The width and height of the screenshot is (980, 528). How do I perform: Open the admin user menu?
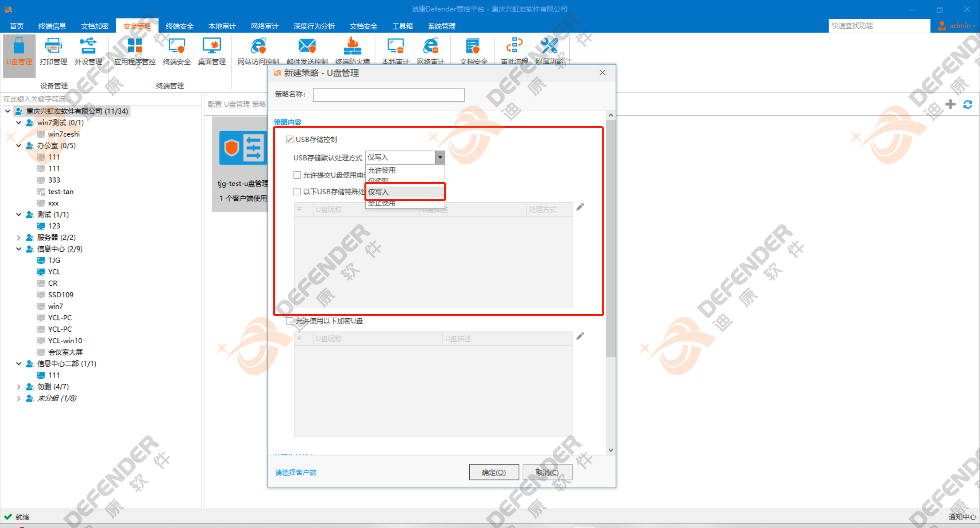coord(956,26)
